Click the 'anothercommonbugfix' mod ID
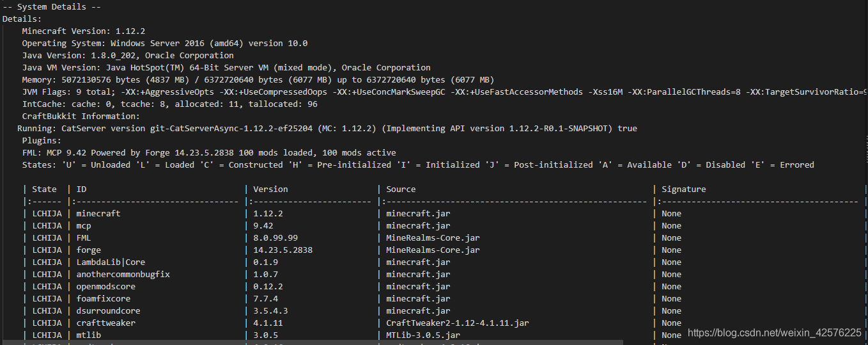This screenshot has width=868, height=345. click(x=123, y=274)
